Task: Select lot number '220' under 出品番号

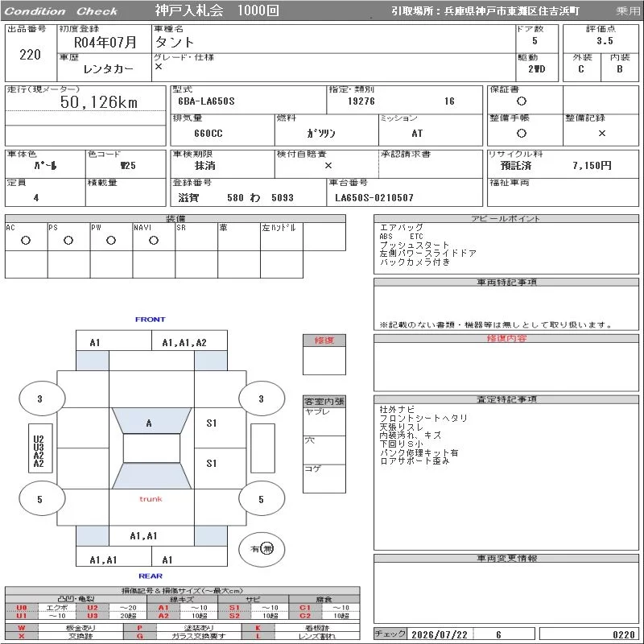Action: (30, 55)
